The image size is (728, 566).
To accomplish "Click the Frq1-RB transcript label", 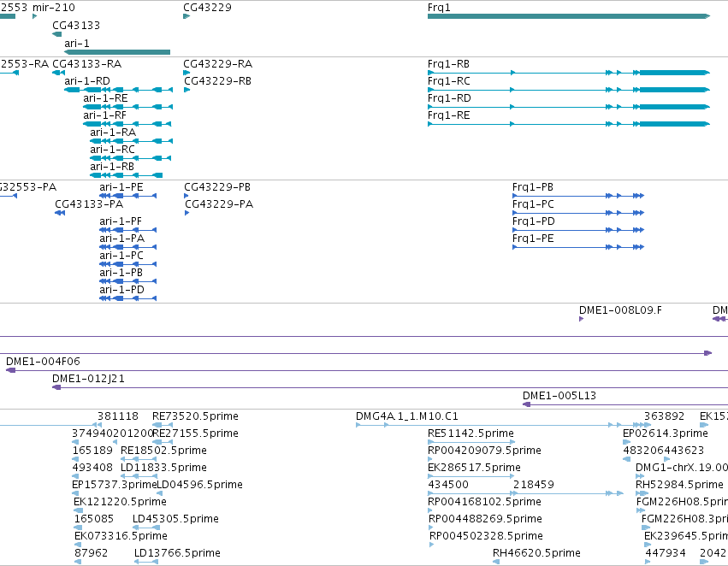I will 448,64.
